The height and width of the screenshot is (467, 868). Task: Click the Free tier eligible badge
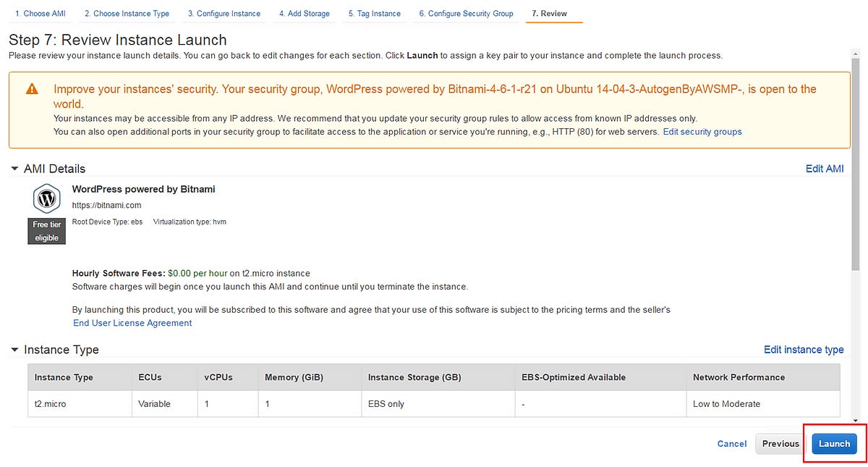tap(46, 231)
